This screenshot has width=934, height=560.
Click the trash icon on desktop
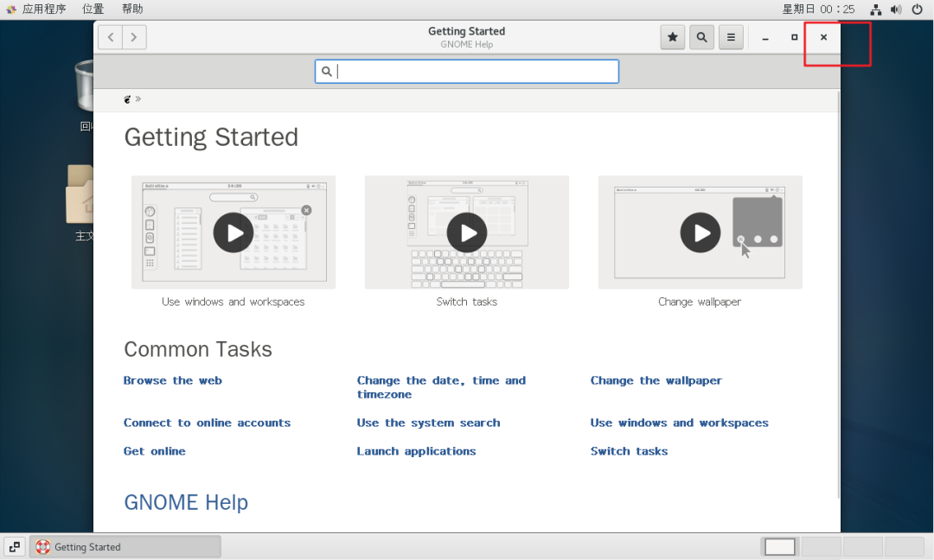click(x=85, y=86)
